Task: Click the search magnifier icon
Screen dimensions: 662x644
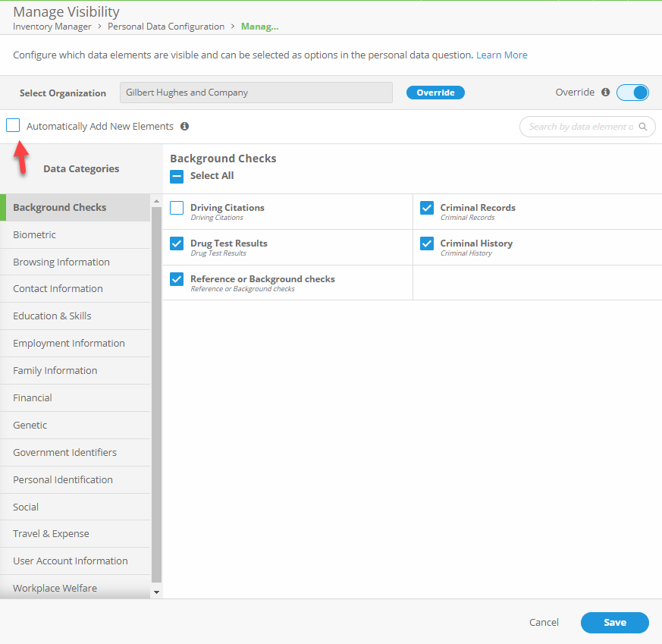Action: (x=643, y=127)
